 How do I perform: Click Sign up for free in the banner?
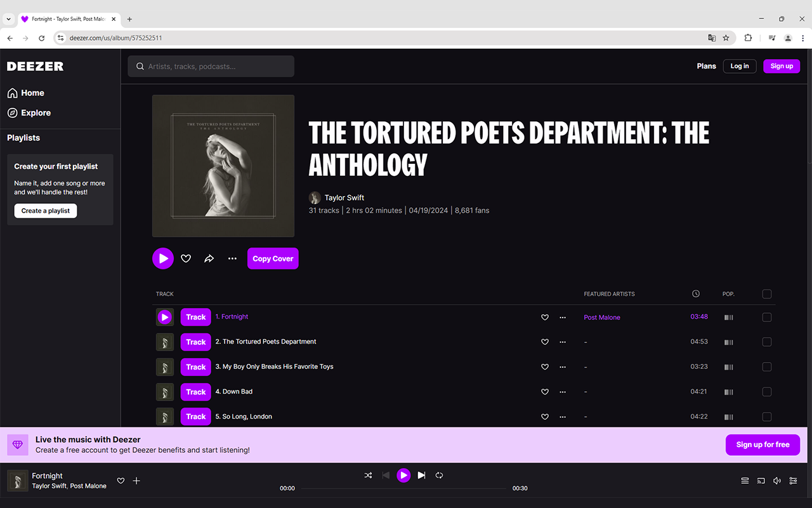[x=763, y=444]
